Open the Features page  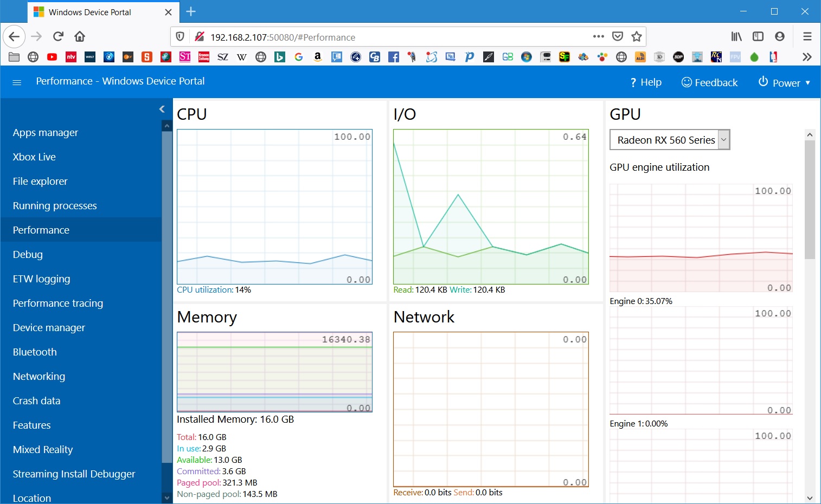tap(31, 425)
